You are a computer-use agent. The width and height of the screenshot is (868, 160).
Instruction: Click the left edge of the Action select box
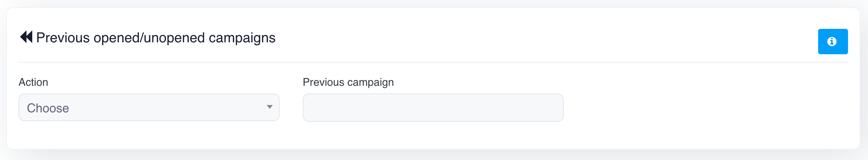[21, 108]
